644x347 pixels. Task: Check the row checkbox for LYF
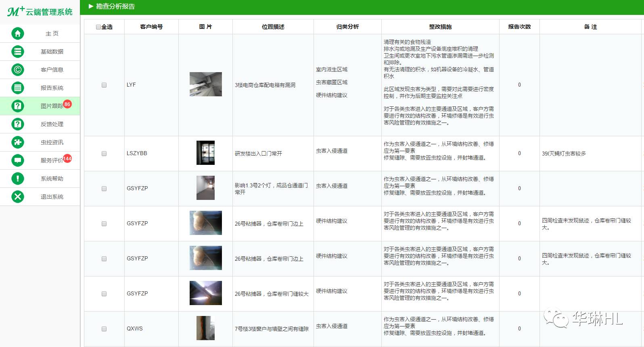pyautogui.click(x=104, y=85)
